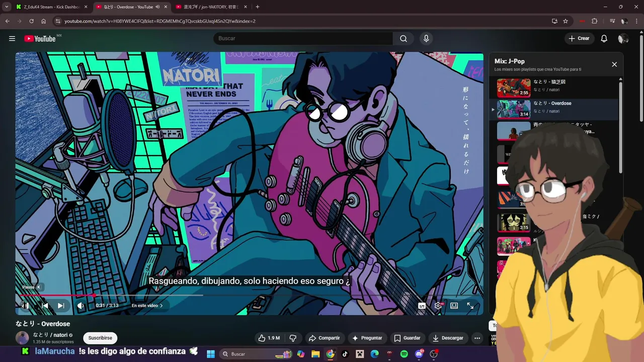The width and height of the screenshot is (644, 362).
Task: Close the Kick Dashboard tab
Action: [x=86, y=7]
